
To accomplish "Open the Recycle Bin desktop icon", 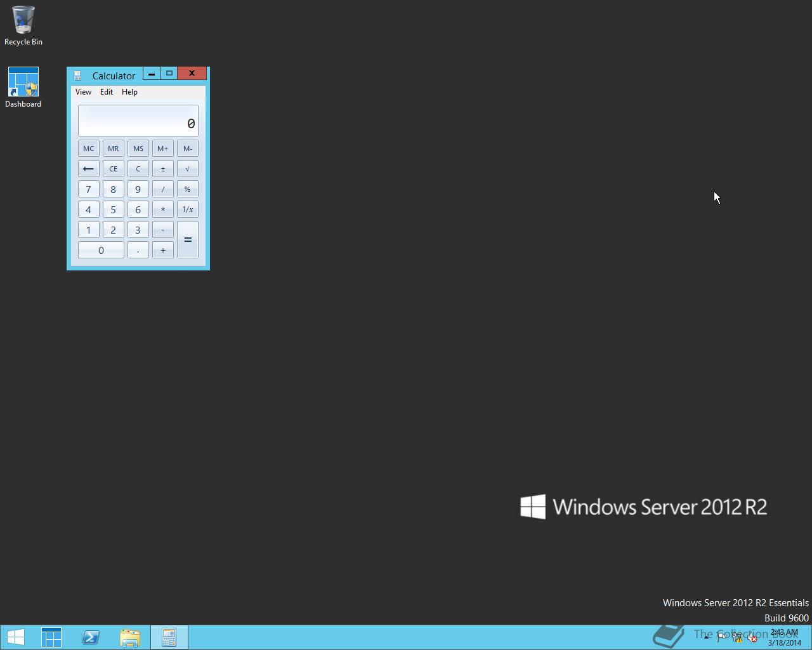I will click(x=23, y=25).
